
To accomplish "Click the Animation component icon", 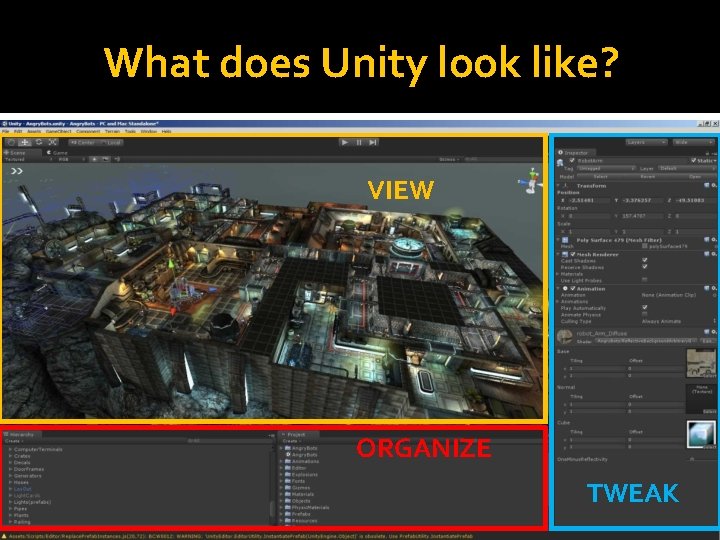I will [565, 288].
